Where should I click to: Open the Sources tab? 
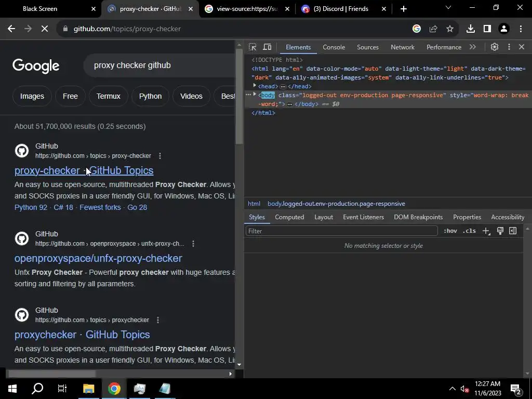click(367, 47)
